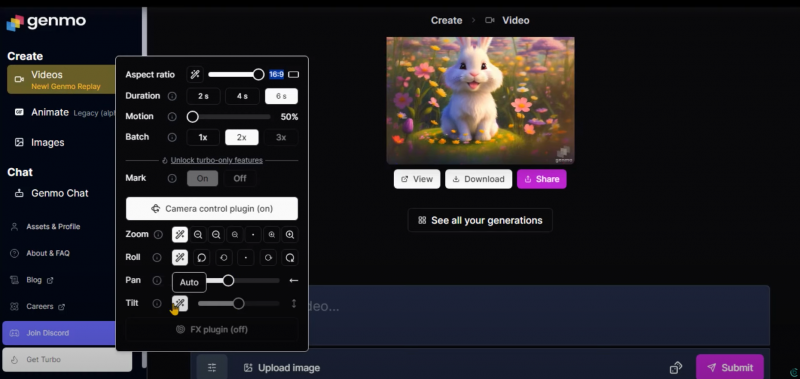Select batch size 1x
The image size is (800, 379).
point(203,137)
